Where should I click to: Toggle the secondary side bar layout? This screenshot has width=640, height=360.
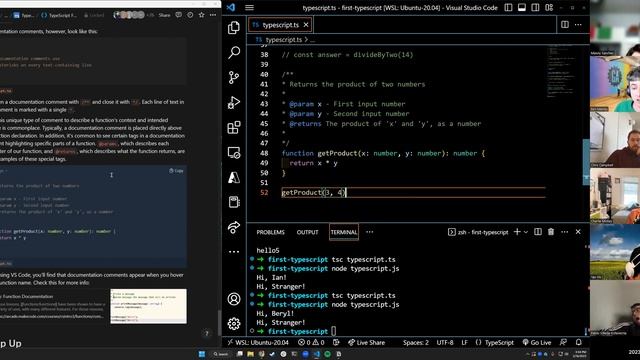(535, 7)
